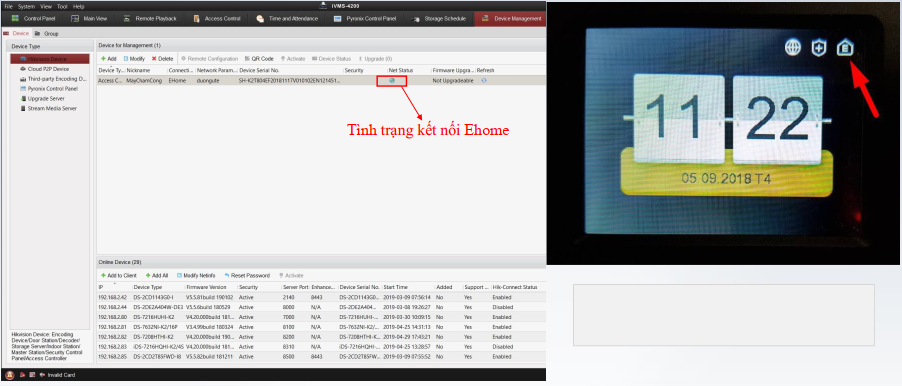The image size is (902, 386).
Task: Click the Storage Schedule icon
Action: pyautogui.click(x=415, y=18)
